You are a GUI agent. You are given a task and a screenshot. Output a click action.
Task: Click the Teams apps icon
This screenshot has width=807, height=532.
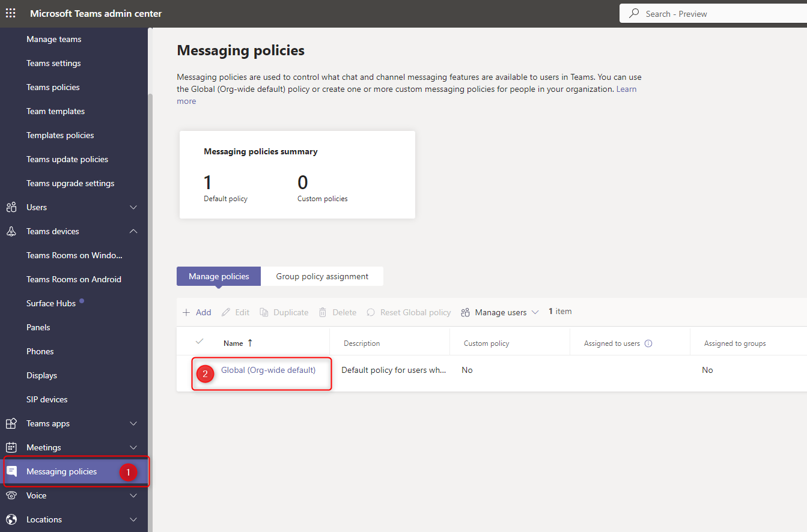click(x=11, y=423)
